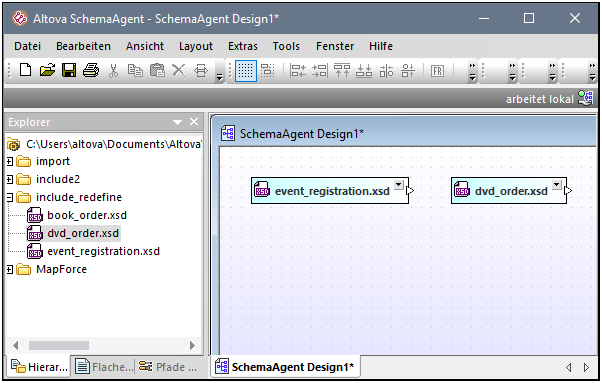Click the connector triangle on event_registration.xsd box

point(410,190)
